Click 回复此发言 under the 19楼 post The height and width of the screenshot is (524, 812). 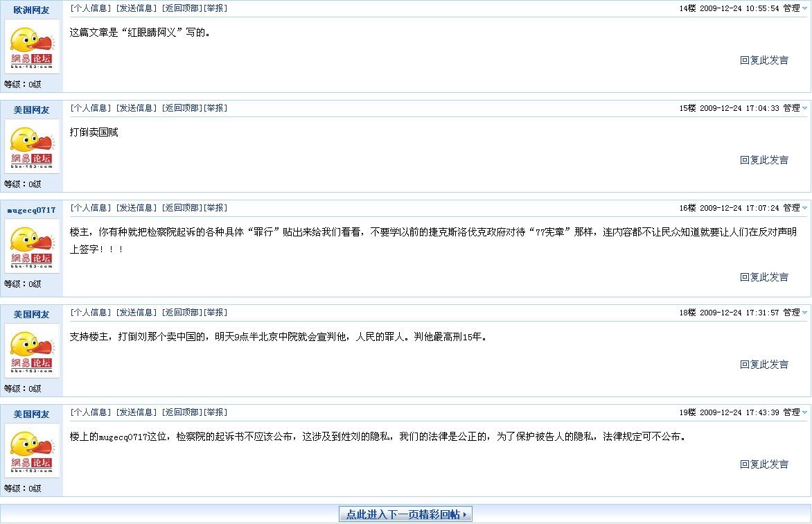coord(764,464)
